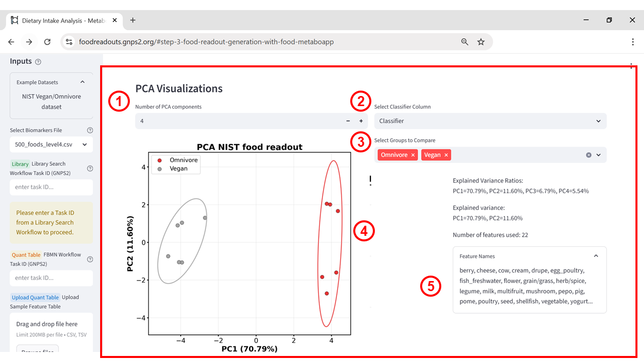Remove the Vegan group tag
644x362 pixels.
tap(446, 155)
